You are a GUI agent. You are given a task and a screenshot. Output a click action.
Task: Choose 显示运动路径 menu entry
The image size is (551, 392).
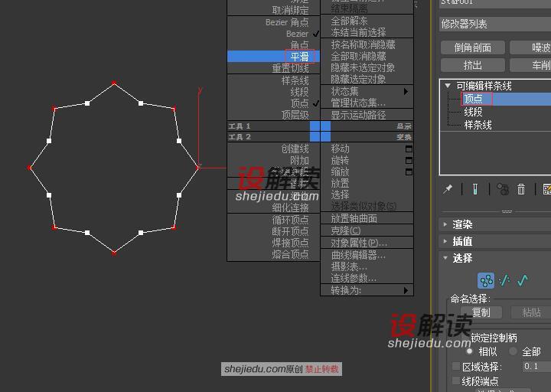(358, 115)
